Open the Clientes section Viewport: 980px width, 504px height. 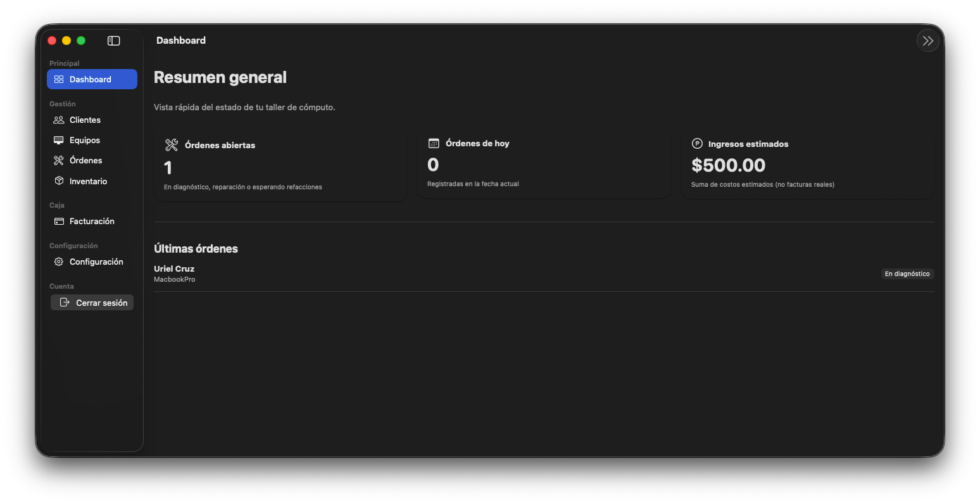click(85, 120)
